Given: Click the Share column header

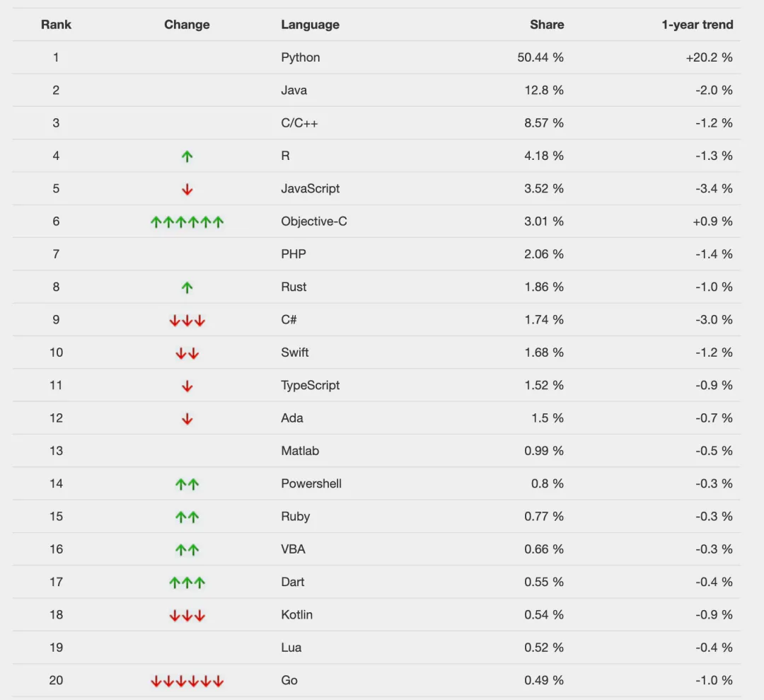Looking at the screenshot, I should [x=547, y=24].
